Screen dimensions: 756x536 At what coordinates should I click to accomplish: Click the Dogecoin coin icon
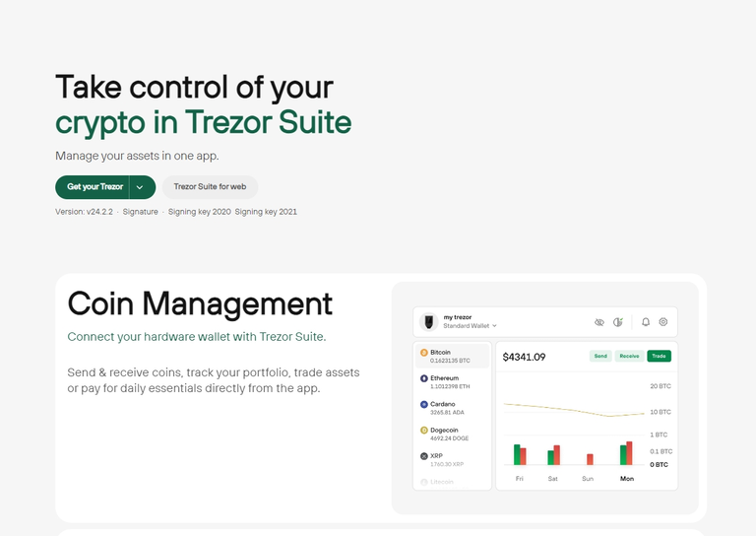[x=424, y=431]
